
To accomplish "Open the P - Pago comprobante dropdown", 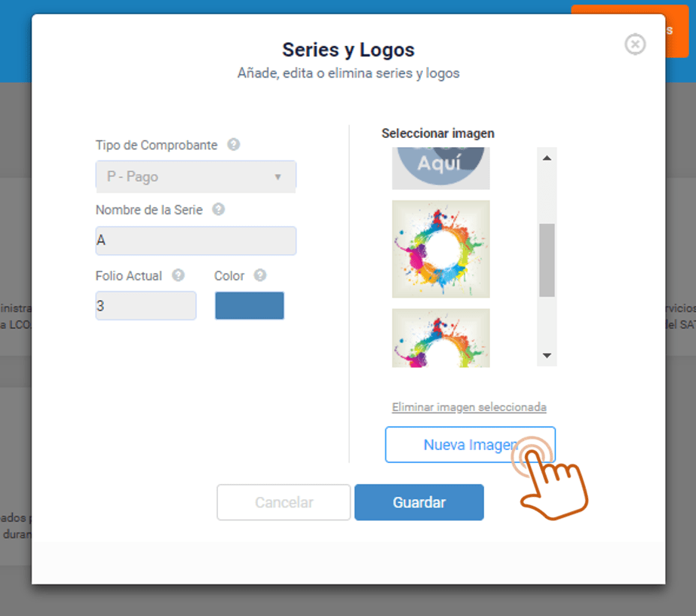I will [x=196, y=176].
